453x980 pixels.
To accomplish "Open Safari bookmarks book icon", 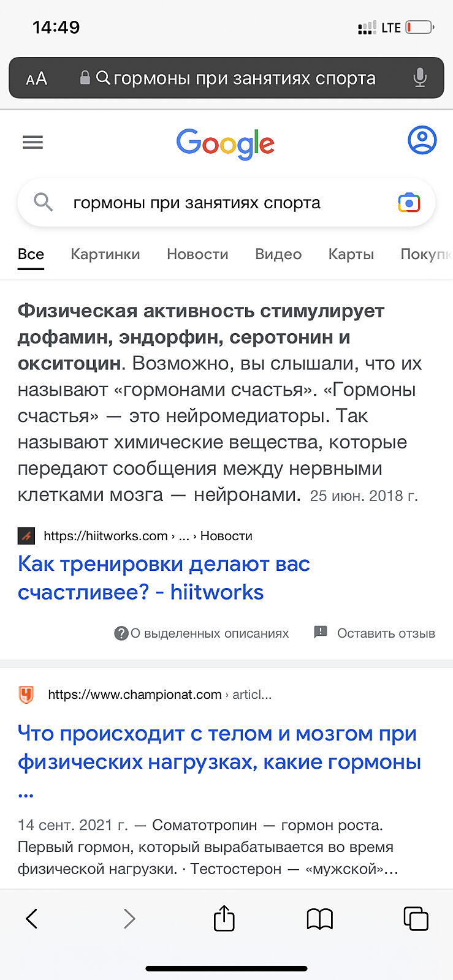I will tap(319, 919).
